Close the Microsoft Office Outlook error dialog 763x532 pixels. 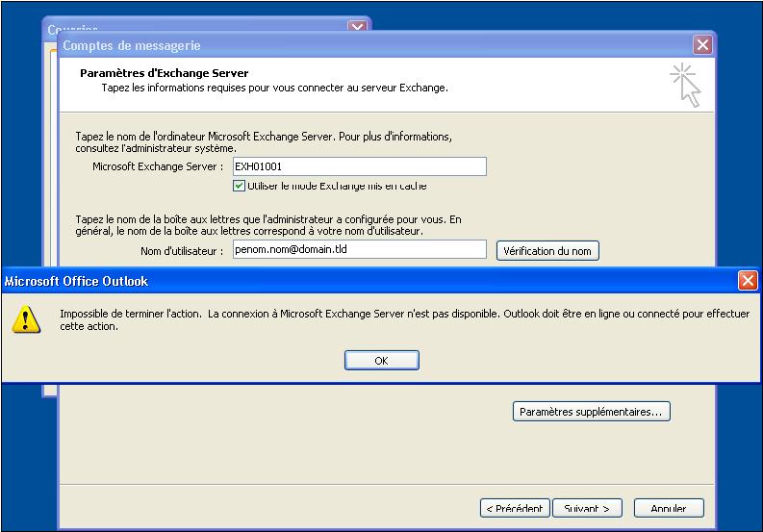748,280
